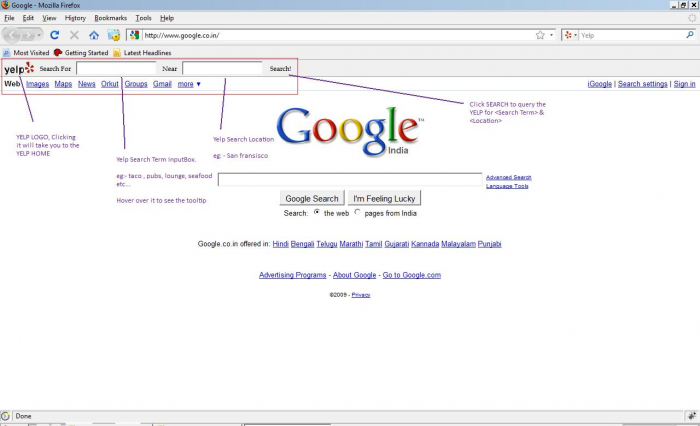
Task: Open the Getting Started bookmark
Action: tap(81, 53)
